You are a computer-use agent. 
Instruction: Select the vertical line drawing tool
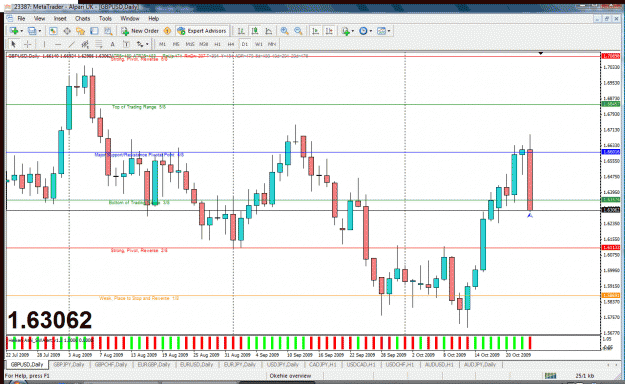pyautogui.click(x=44, y=44)
